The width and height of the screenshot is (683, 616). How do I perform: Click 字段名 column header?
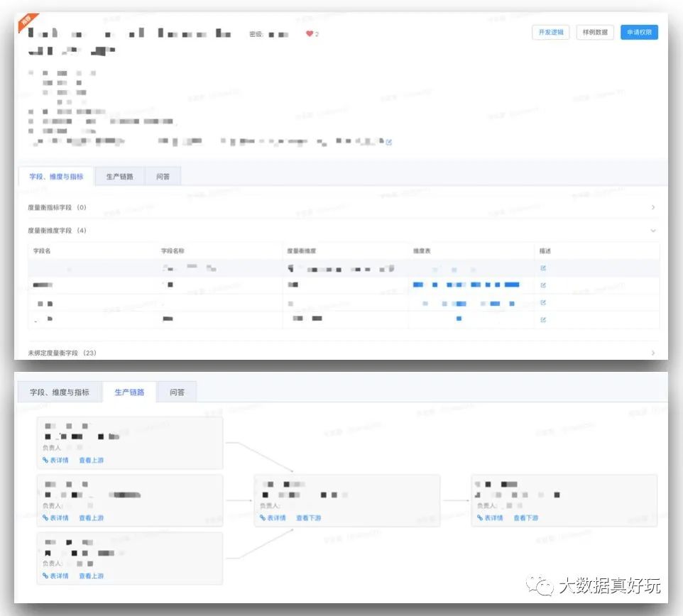42,251
